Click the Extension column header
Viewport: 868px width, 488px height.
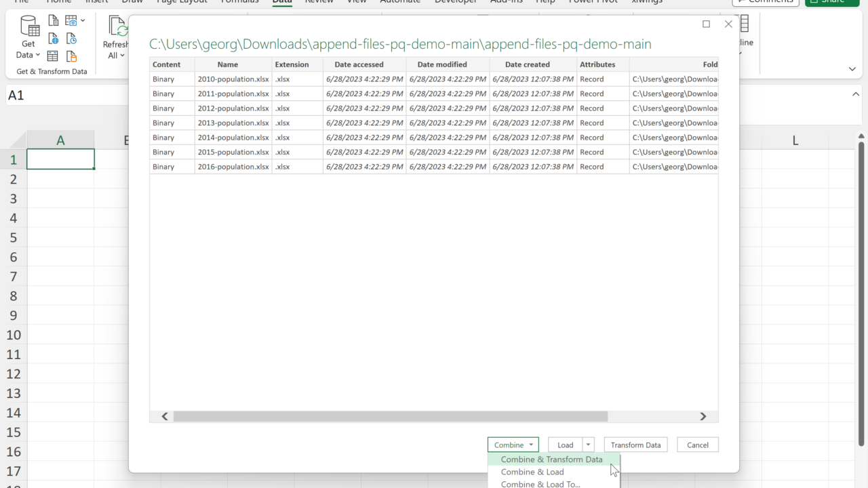(297, 64)
